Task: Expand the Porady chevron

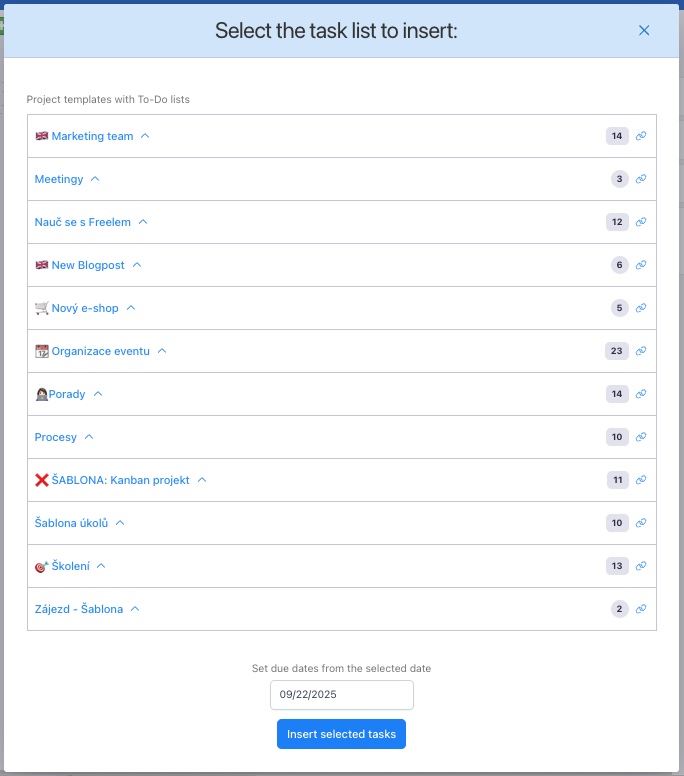Action: pos(98,394)
